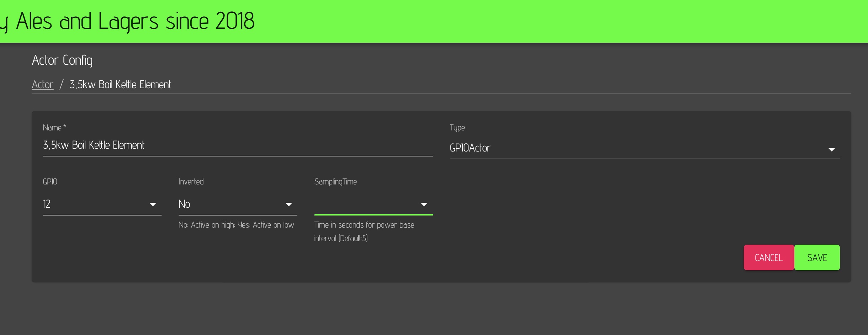Click the 'Name *' field label
The width and height of the screenshot is (868, 335).
click(54, 128)
